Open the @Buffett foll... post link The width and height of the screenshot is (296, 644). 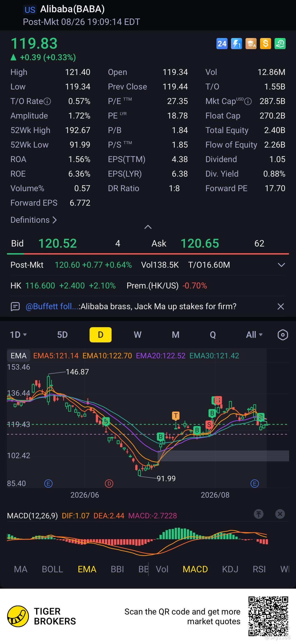[x=52, y=306]
